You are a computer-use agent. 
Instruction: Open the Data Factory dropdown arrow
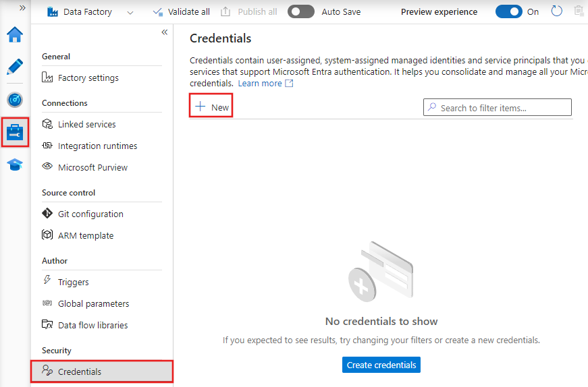click(x=130, y=13)
